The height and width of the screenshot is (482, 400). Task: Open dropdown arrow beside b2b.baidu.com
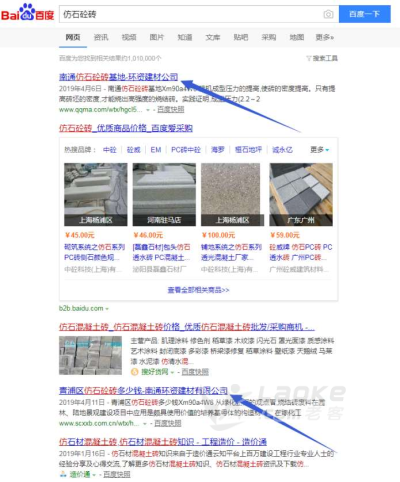[x=107, y=309]
